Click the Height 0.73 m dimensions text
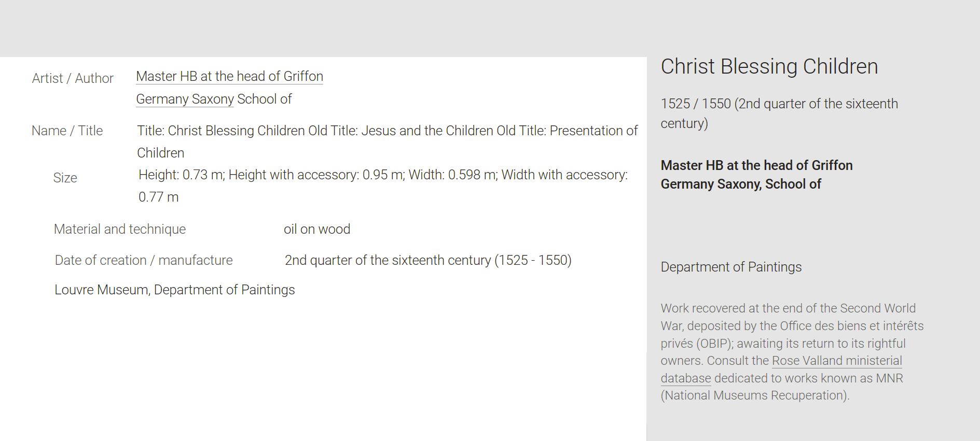Viewport: 980px width, 441px height. click(x=383, y=186)
